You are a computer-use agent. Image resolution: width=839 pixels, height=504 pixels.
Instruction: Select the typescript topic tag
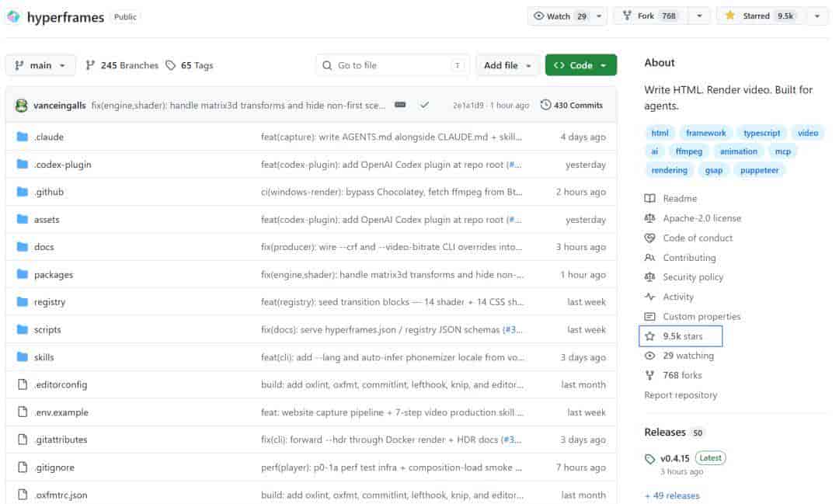tap(761, 134)
